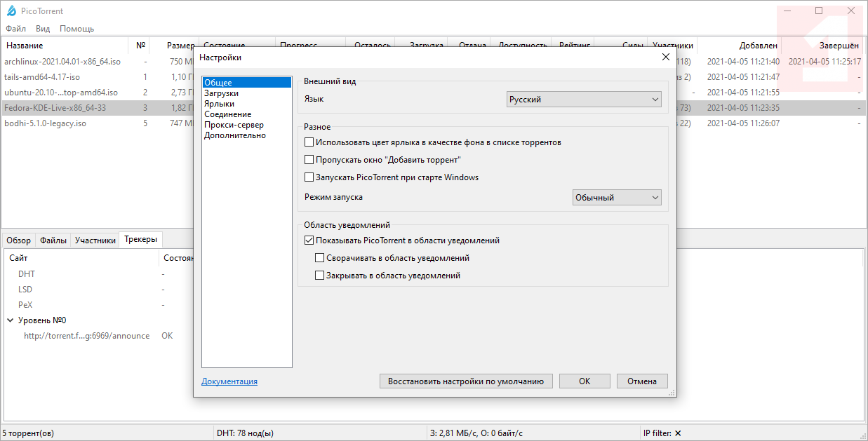
Task: Select the DHT tracker row
Action: click(x=27, y=274)
